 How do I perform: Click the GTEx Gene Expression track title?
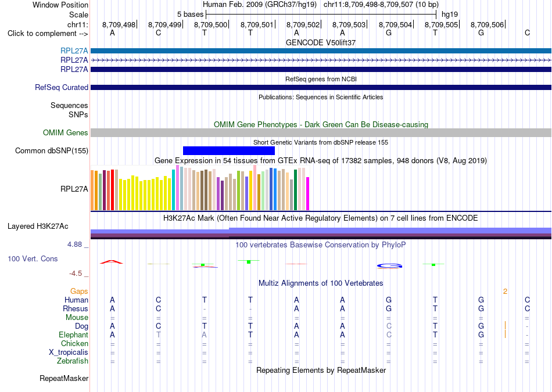[x=321, y=161]
